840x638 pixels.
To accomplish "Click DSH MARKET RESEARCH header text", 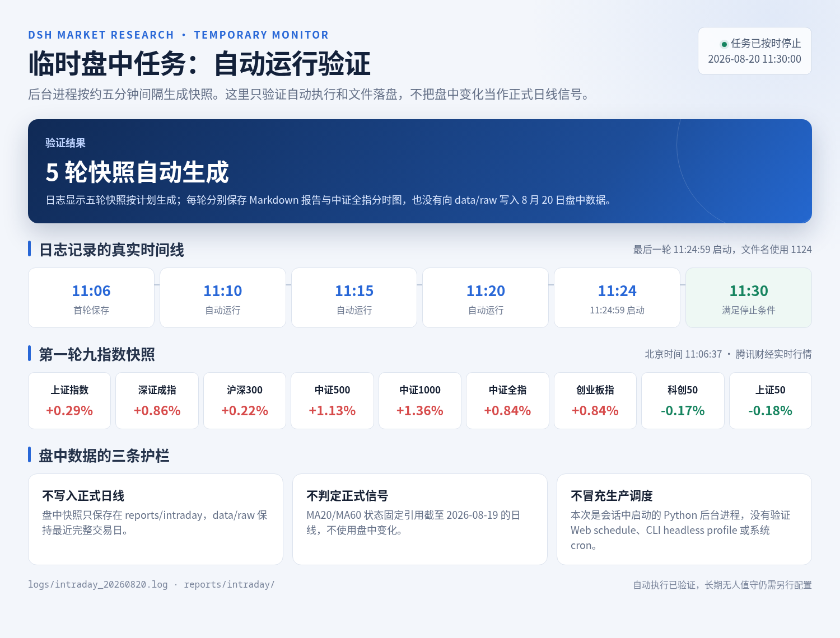I will click(x=101, y=35).
